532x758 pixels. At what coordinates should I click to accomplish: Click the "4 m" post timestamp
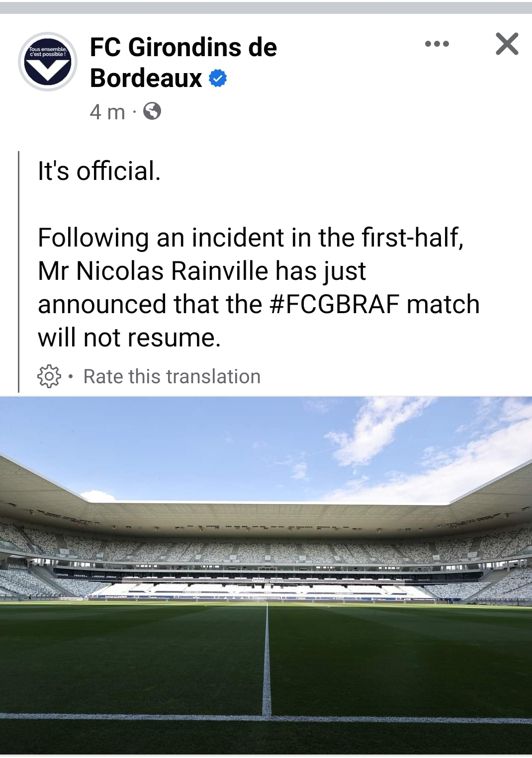coord(107,112)
